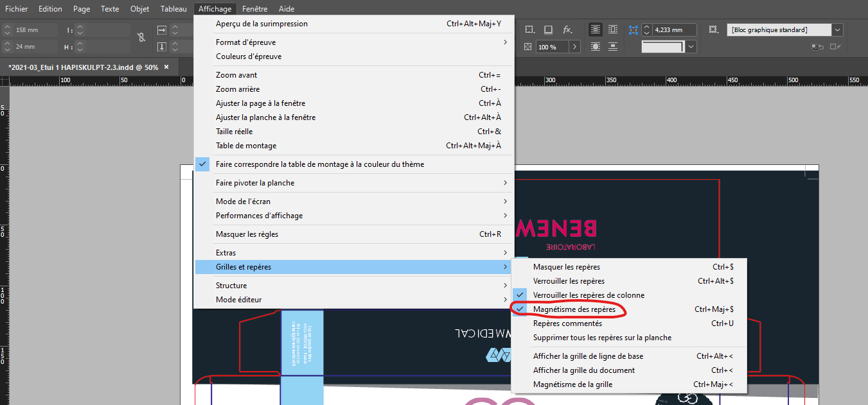Click the drop shadow icon next to fx
This screenshot has height=405, width=868.
click(x=548, y=30)
